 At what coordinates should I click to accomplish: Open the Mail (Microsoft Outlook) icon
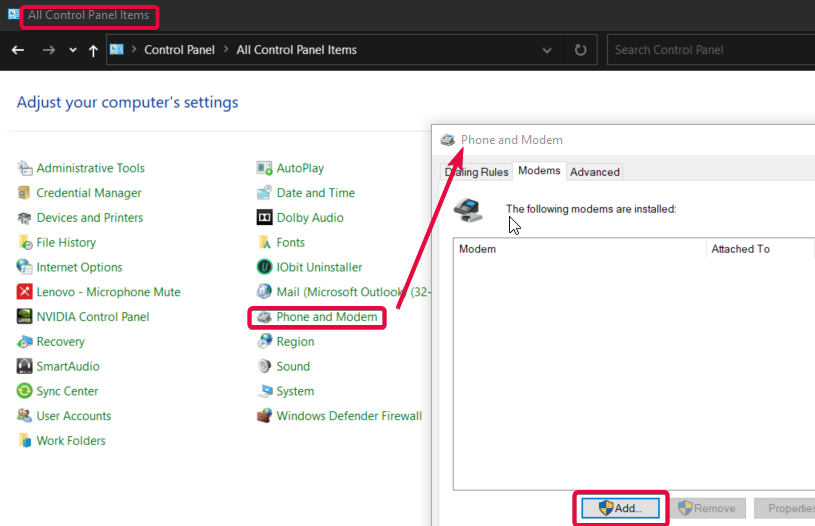(265, 292)
